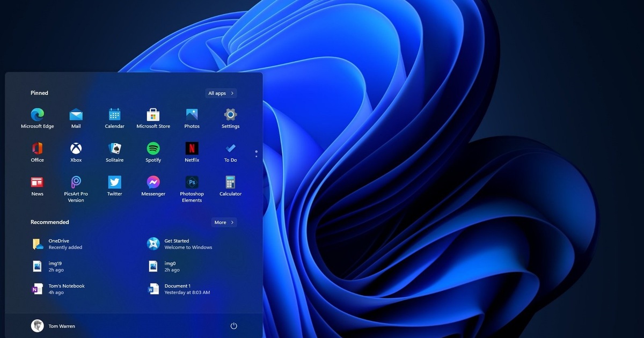Open the Twitter app
644x338 pixels.
pyautogui.click(x=115, y=186)
